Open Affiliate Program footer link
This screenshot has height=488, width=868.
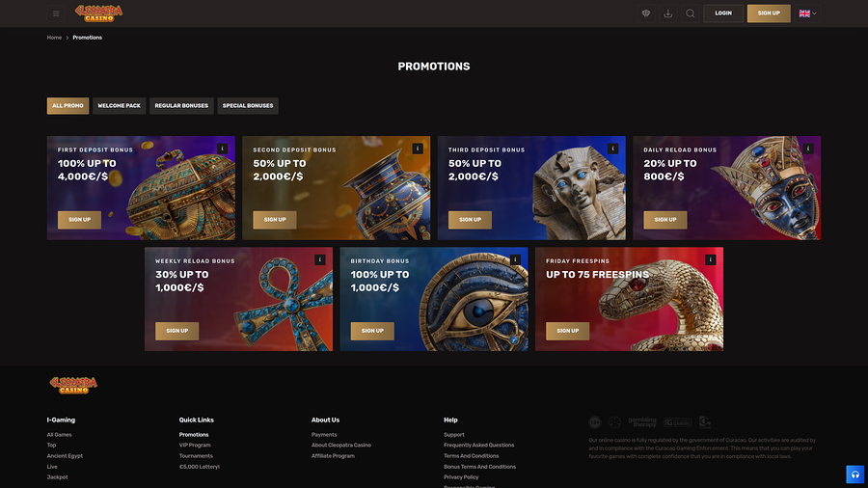tap(333, 456)
